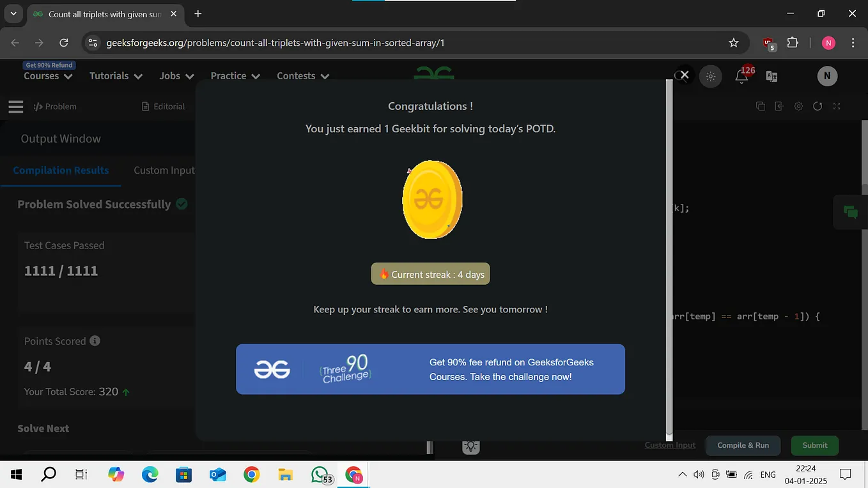Open the hamburger menu beside Problem

[15, 106]
